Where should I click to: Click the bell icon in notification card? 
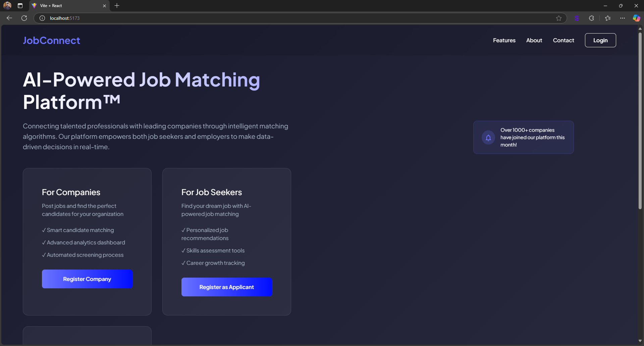(x=488, y=137)
